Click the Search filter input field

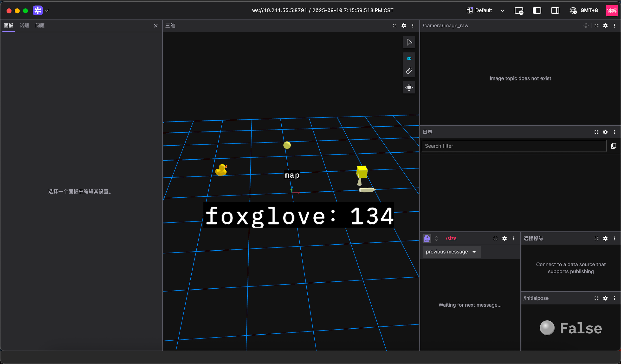click(x=514, y=146)
